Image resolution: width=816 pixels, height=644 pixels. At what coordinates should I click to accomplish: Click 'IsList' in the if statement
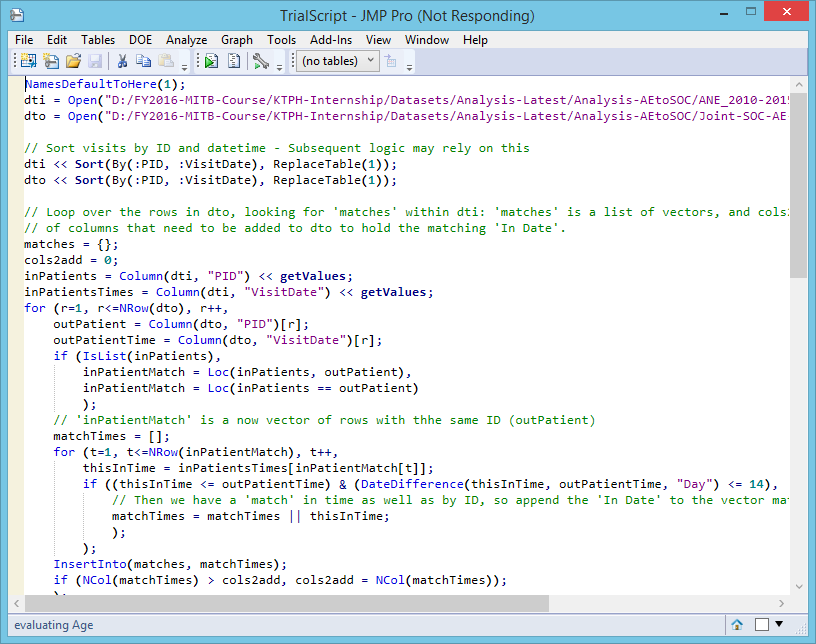pos(105,356)
